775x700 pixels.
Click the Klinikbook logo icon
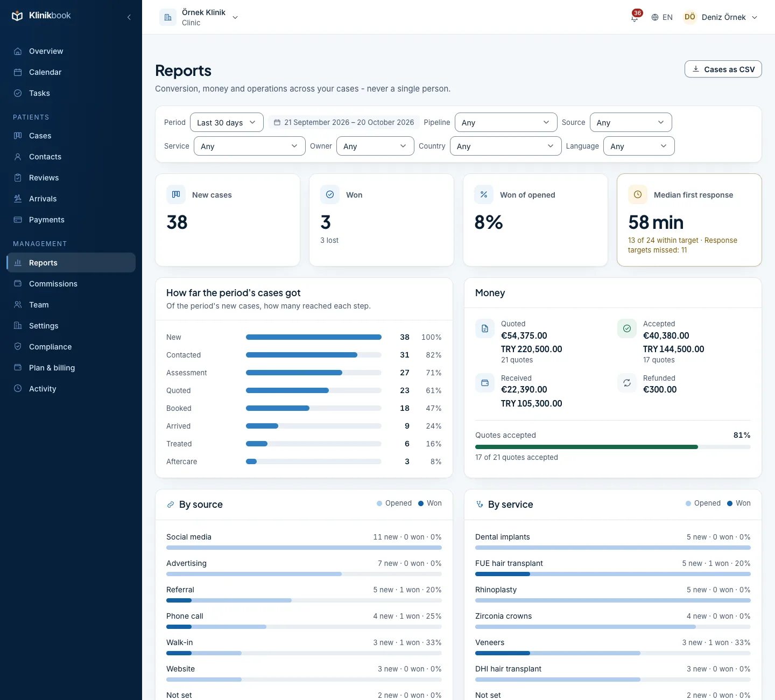pos(17,16)
